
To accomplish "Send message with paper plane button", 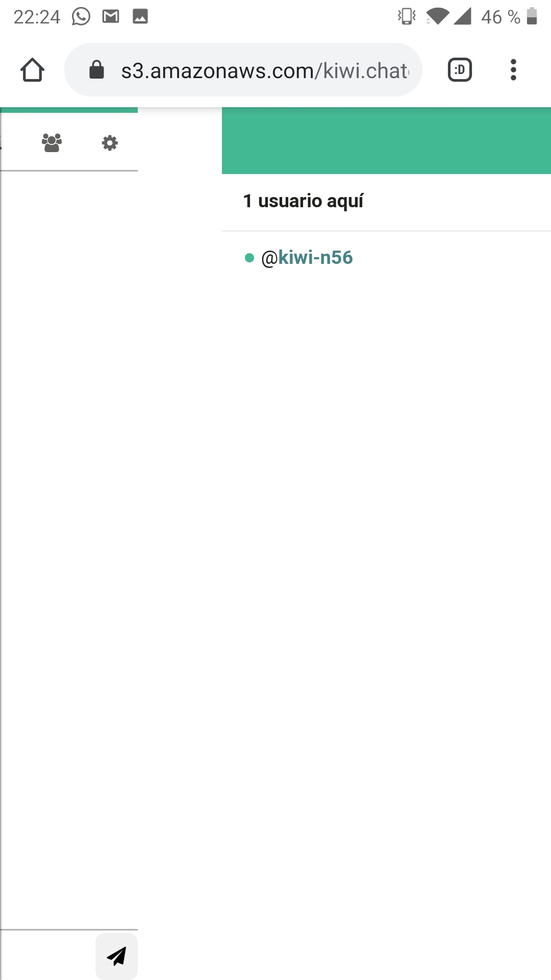I will [x=116, y=956].
